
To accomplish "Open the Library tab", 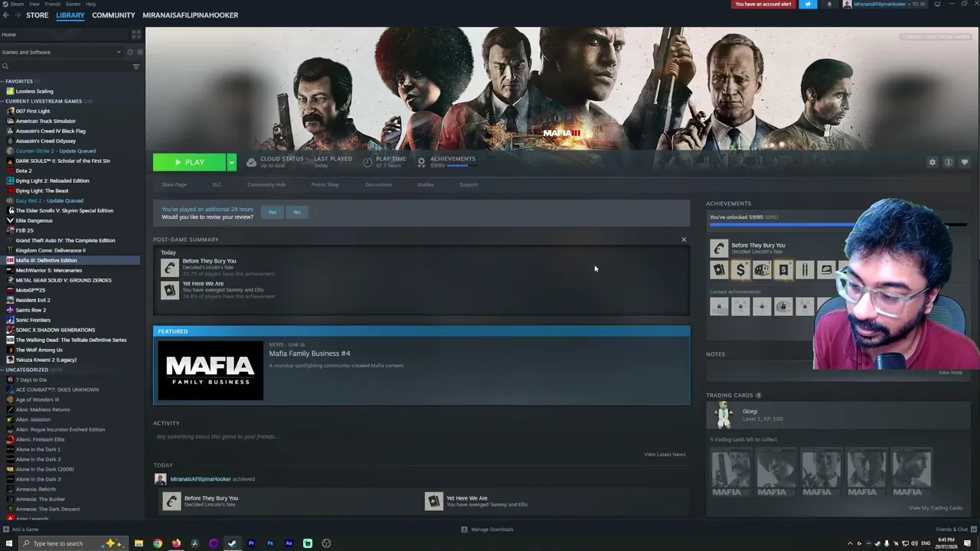I will 70,15.
